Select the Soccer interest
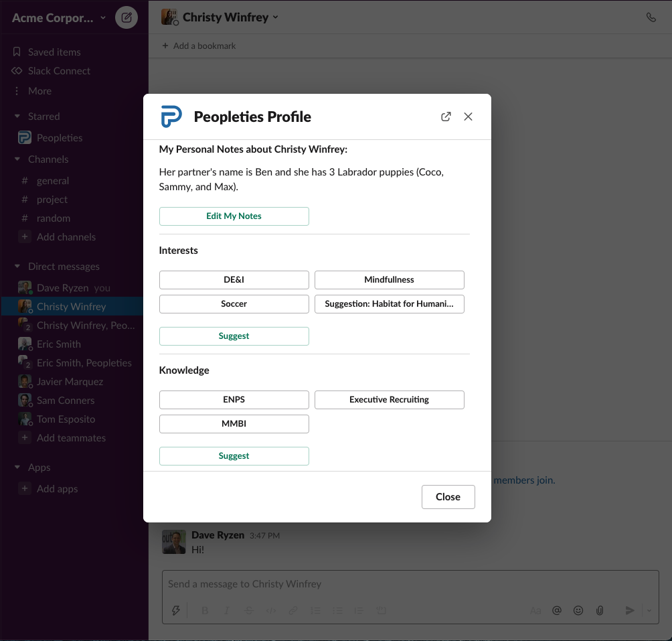This screenshot has width=672, height=641. (234, 304)
